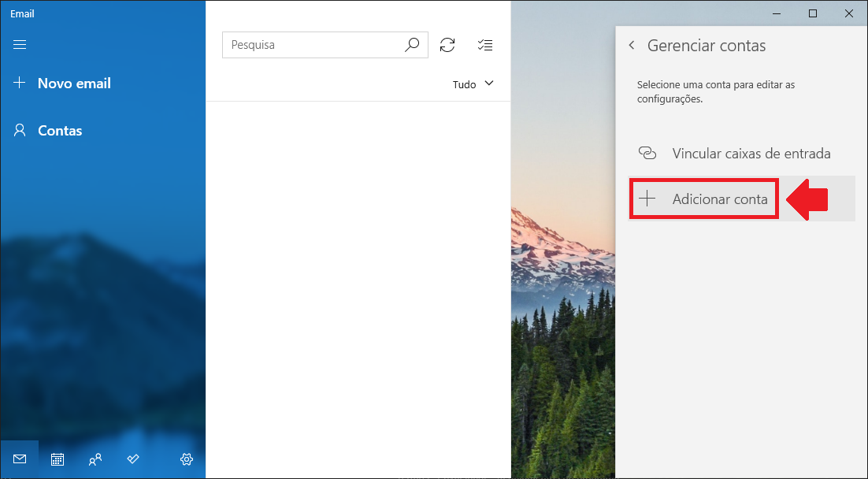Viewport: 868px width, 479px height.
Task: Choose Adicionar conta option
Action: pyautogui.click(x=742, y=199)
